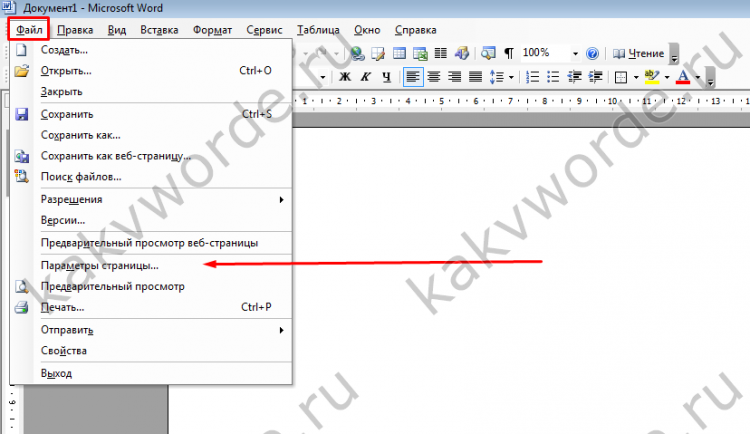Screen dimensions: 750x434
Task: Open the Сервис menu
Action: click(x=264, y=30)
